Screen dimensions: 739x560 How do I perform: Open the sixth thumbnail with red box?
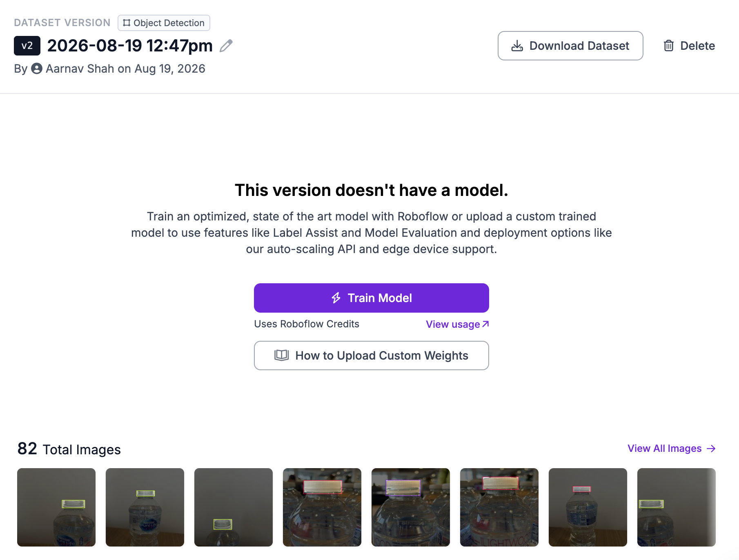(499, 507)
